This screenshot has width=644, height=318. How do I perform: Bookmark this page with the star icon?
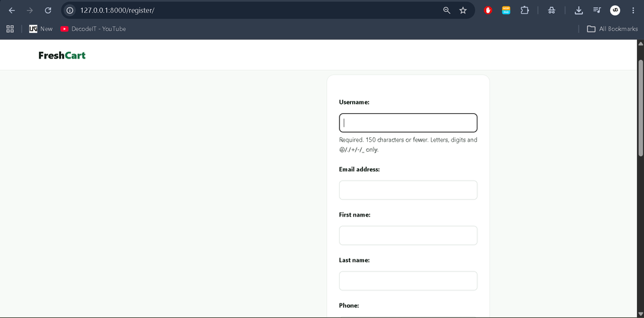pos(463,10)
